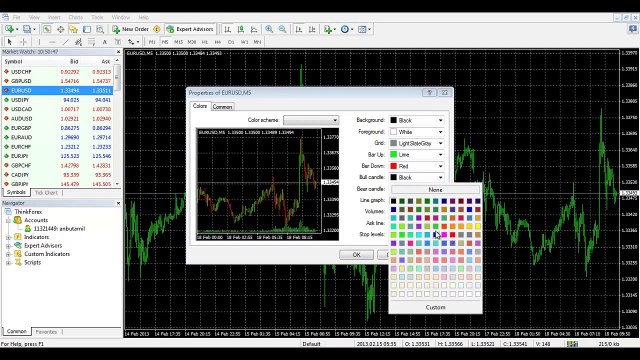
Task: Select the Trendline drawing tool
Action: pos(65,42)
